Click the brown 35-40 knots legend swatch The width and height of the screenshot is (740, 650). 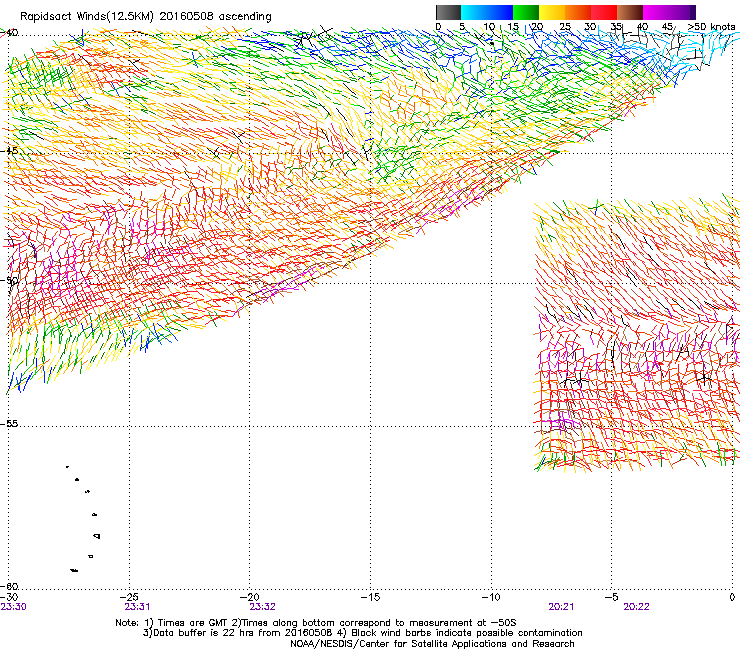pos(630,12)
